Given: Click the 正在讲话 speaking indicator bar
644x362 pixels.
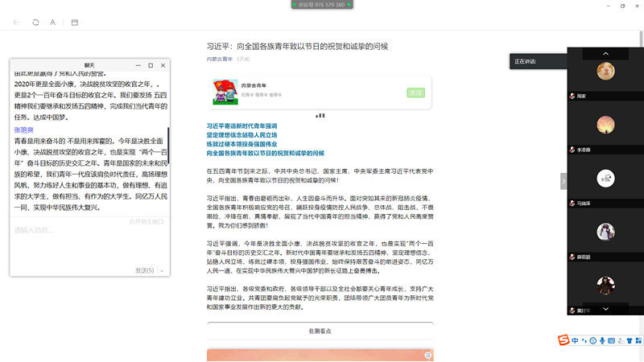Looking at the screenshot, I should [538, 62].
